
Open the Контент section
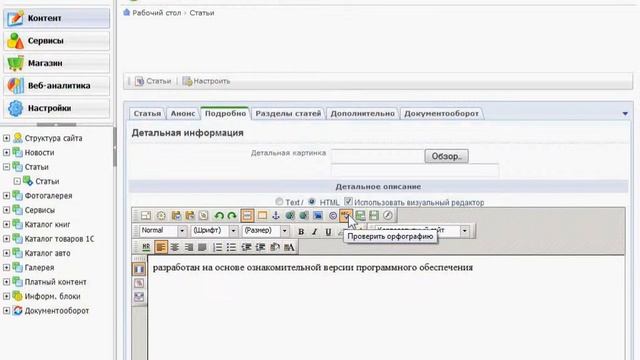[x=56, y=18]
